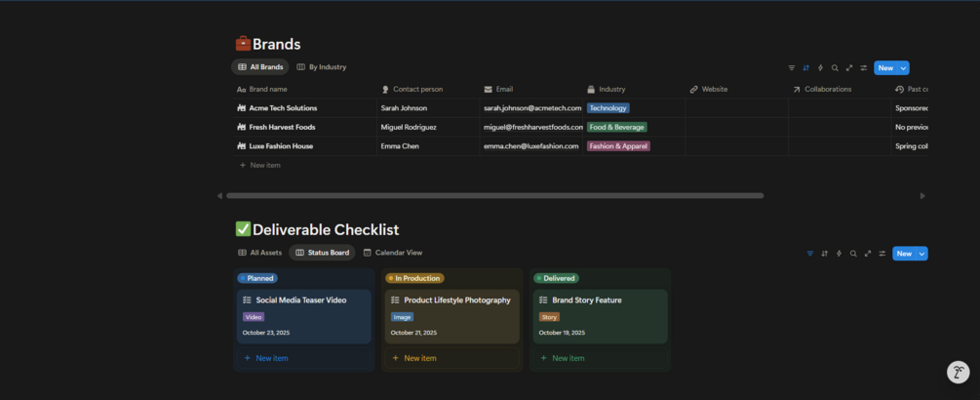Open view settings icon for Deliverable Checklist
Screen dimensions: 980x400
[x=882, y=254]
